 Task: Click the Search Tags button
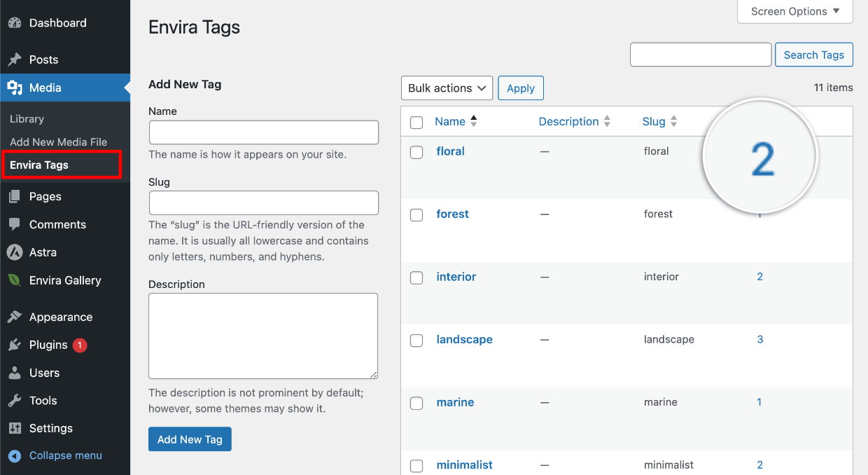pos(814,55)
